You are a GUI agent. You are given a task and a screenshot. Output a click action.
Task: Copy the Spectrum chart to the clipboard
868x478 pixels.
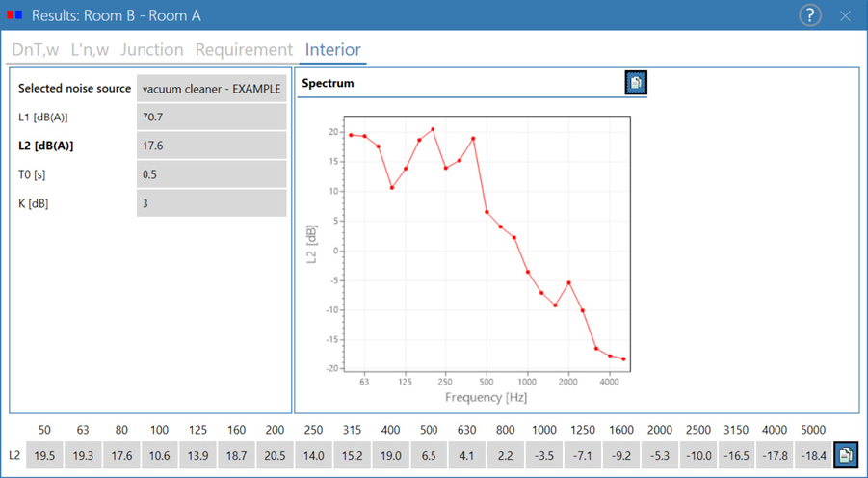pyautogui.click(x=636, y=83)
